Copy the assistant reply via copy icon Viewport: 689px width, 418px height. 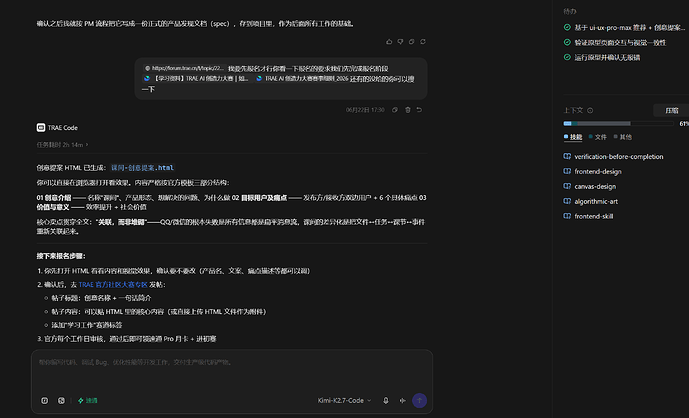pos(412,42)
